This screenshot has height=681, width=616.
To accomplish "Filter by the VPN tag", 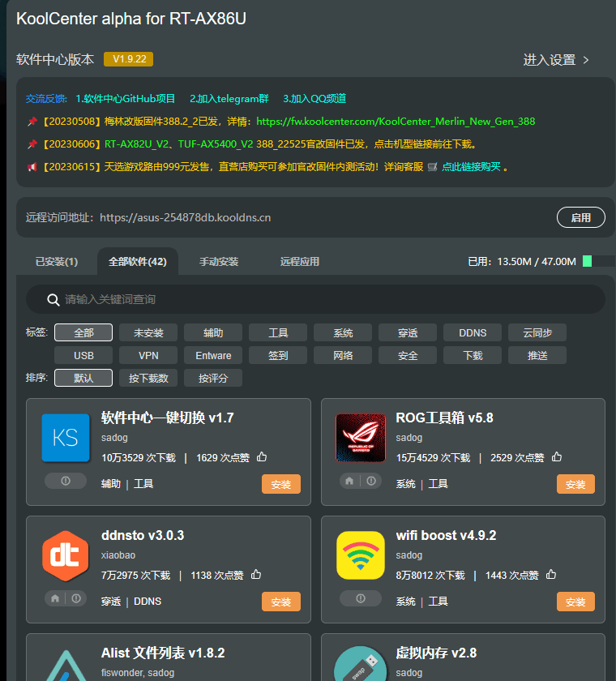I will pos(148,355).
